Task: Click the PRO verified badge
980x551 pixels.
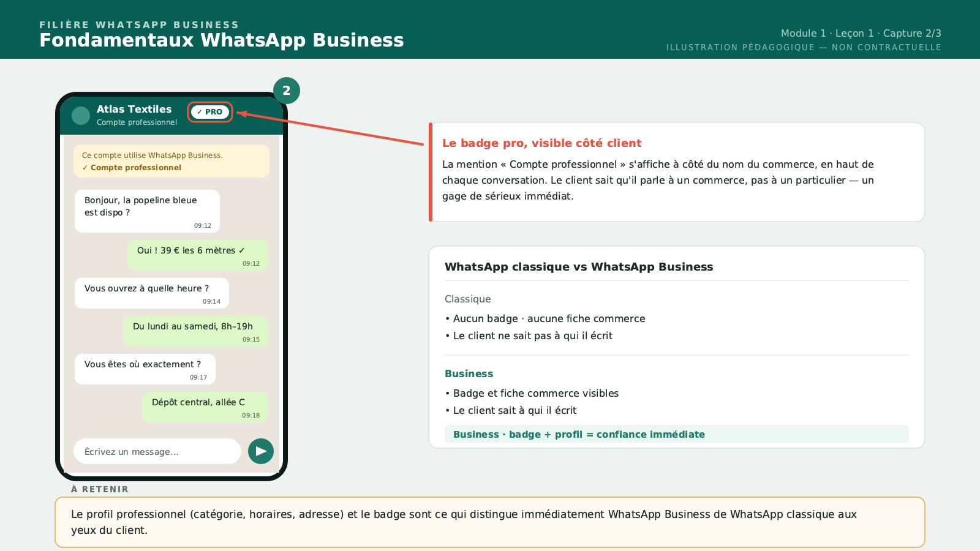Action: [x=210, y=112]
